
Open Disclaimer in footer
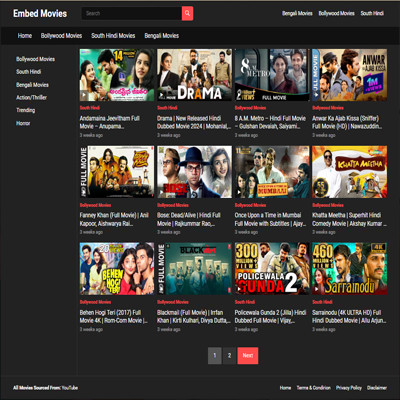[x=377, y=388]
